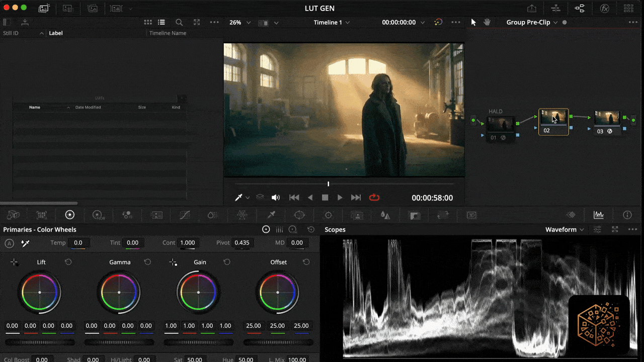This screenshot has height=362, width=644.
Task: Show the Clips thumbnail strip
Action: 117,8
